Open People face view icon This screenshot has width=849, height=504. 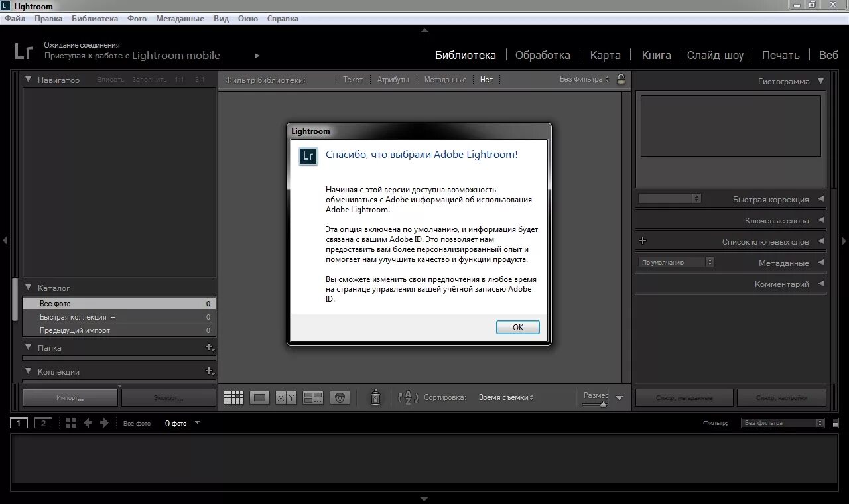coord(340,397)
